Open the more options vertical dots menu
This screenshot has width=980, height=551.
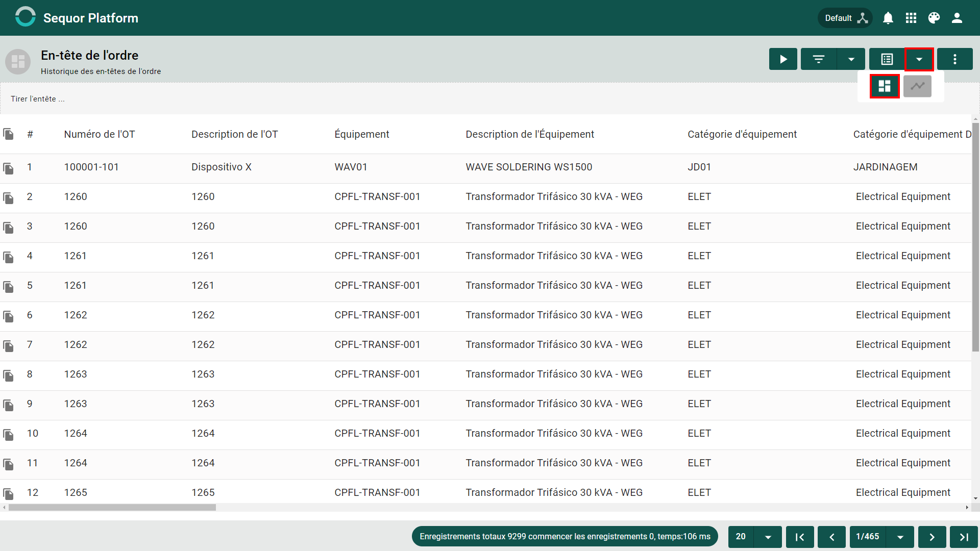pos(955,59)
